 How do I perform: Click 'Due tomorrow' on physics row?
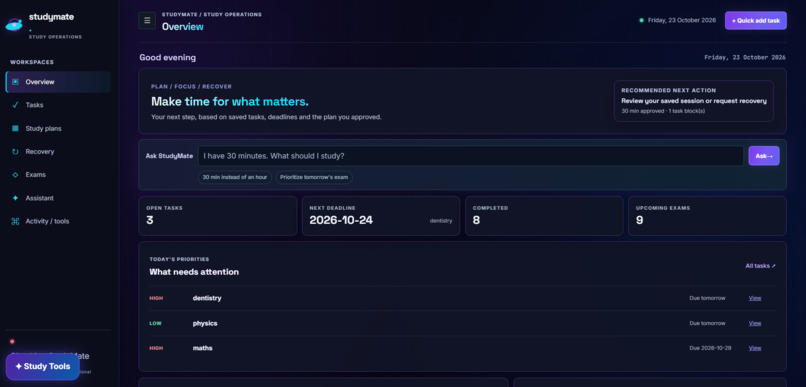pyautogui.click(x=707, y=323)
